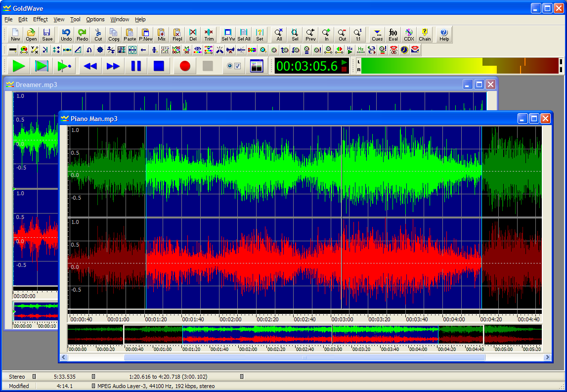The image size is (567, 392).
Task: Click the Save button
Action: tap(47, 35)
